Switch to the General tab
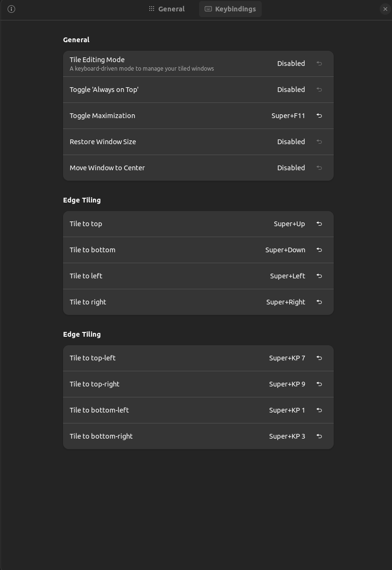 tap(167, 9)
